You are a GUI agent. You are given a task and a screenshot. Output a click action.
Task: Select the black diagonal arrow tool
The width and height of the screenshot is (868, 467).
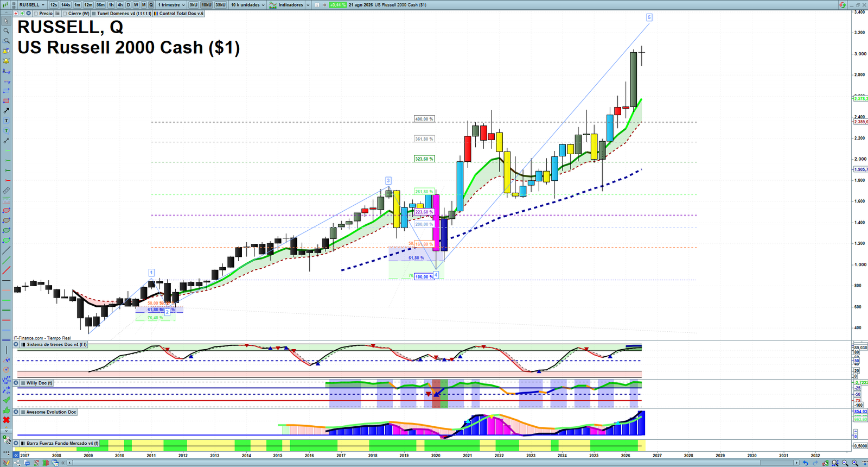point(7,110)
